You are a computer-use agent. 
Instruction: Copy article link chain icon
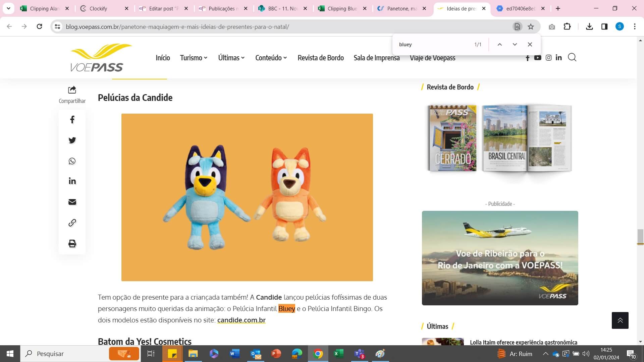point(72,223)
